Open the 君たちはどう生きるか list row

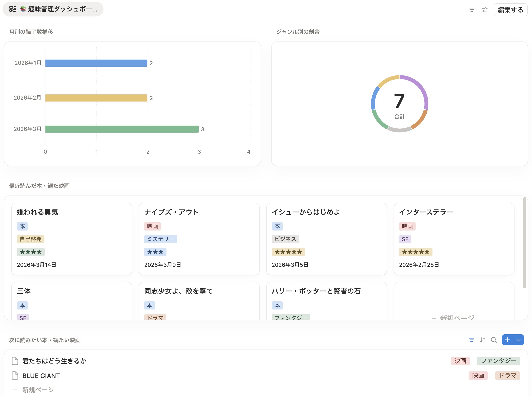click(x=54, y=361)
